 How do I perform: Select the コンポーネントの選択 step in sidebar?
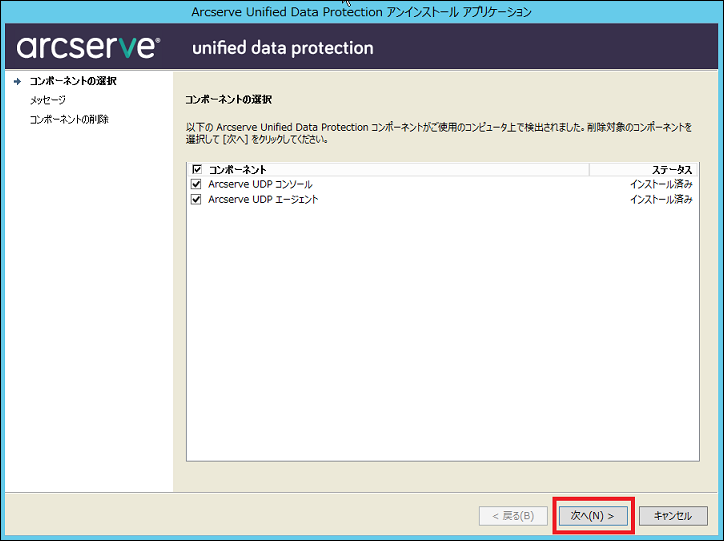click(x=73, y=81)
